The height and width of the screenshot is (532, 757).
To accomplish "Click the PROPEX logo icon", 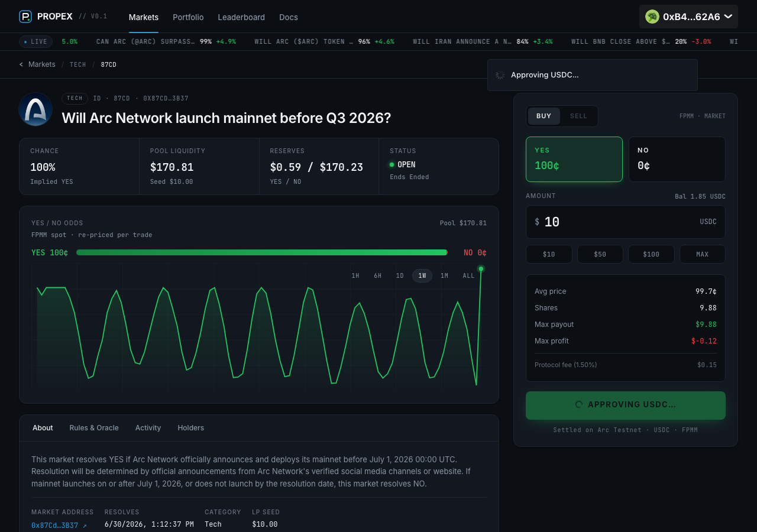I will [25, 17].
